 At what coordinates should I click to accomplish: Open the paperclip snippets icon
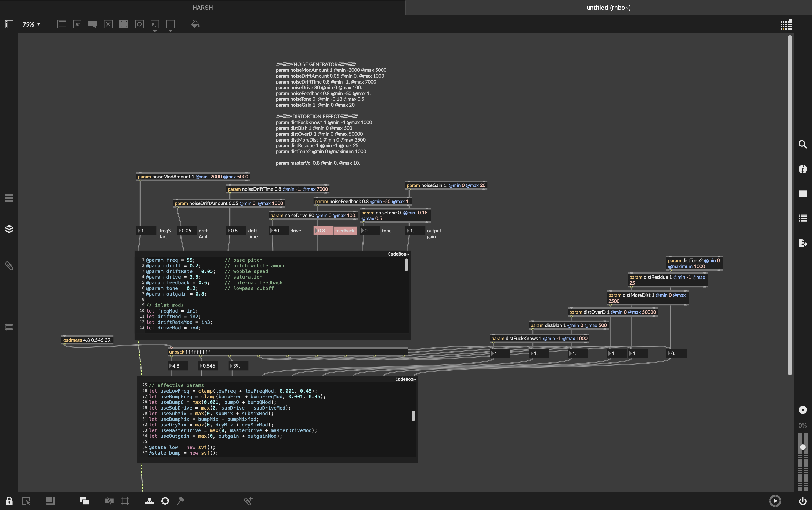(9, 266)
